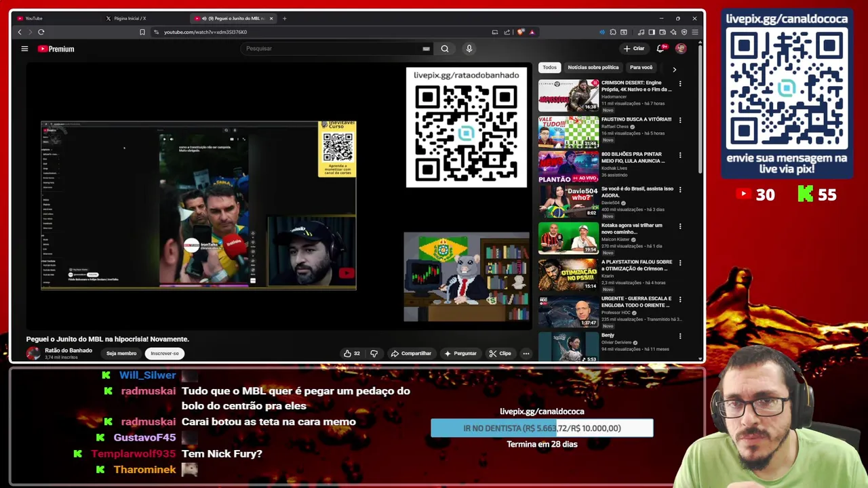Go back with the browser back arrow
This screenshot has height=488, width=868.
point(20,32)
